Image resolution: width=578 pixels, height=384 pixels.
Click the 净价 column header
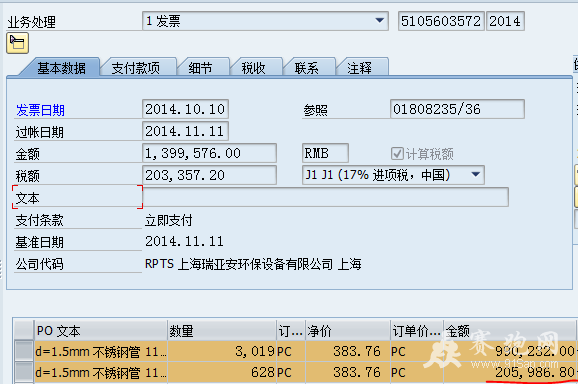(348, 331)
